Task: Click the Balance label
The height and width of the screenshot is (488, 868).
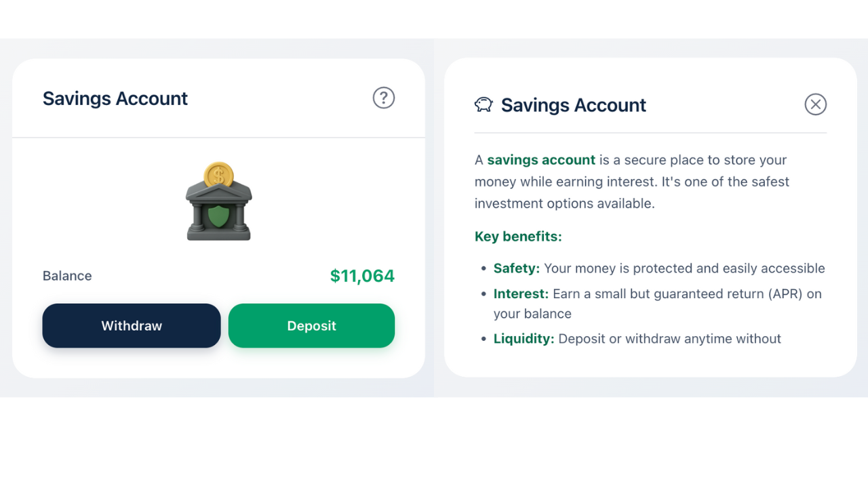Action: [x=67, y=276]
